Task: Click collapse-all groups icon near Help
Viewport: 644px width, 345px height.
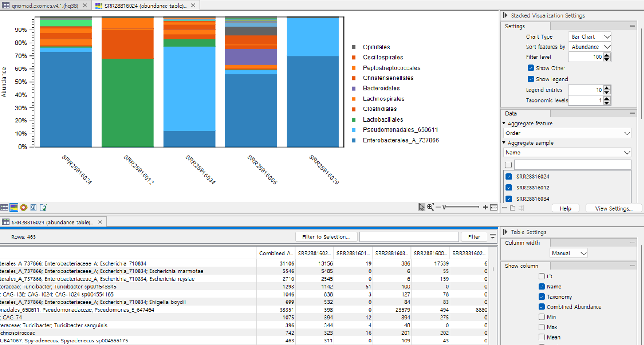Action: pyautogui.click(x=505, y=208)
